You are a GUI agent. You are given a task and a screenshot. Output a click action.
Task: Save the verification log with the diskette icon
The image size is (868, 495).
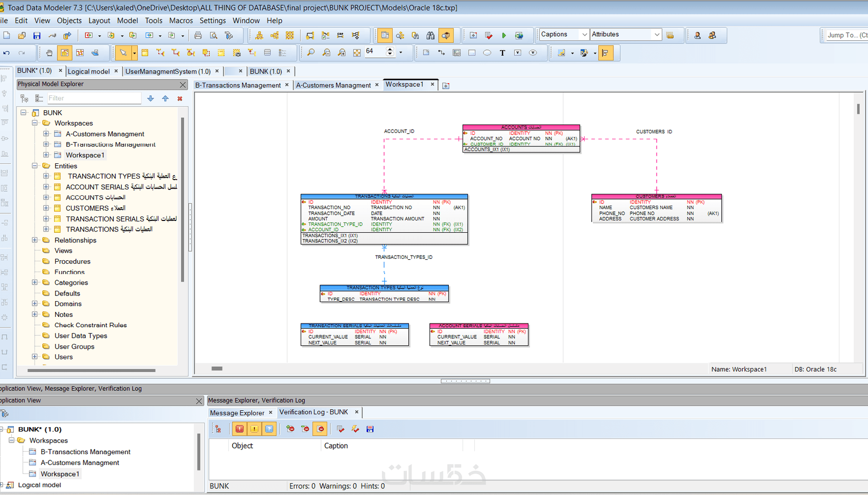point(370,429)
